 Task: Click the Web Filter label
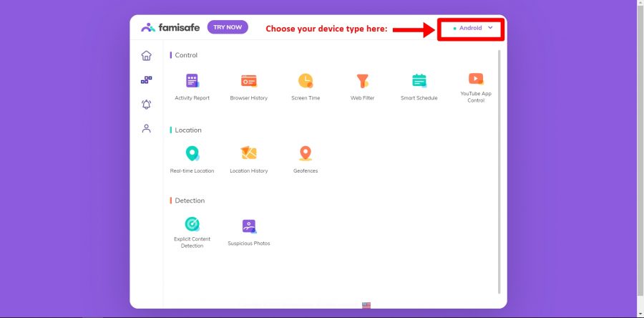(362, 98)
